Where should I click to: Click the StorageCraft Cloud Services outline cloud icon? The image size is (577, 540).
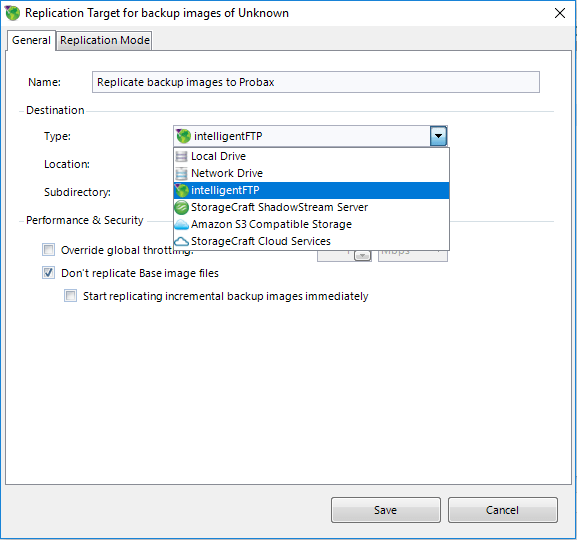tap(181, 241)
